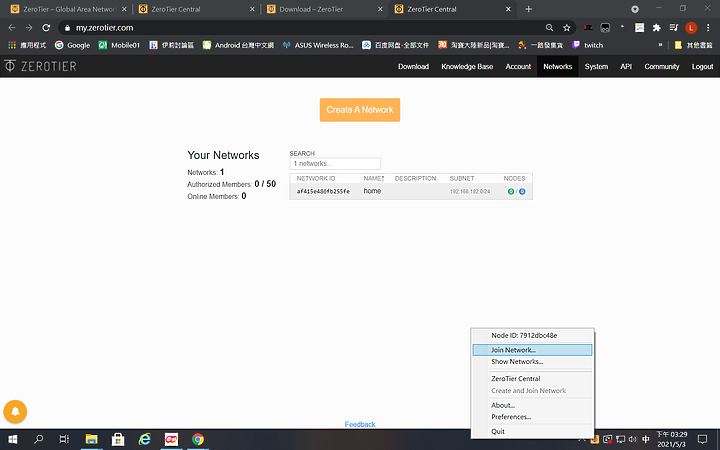Viewport: 720px width, 450px height.
Task: Open the API nav link
Action: pos(626,67)
